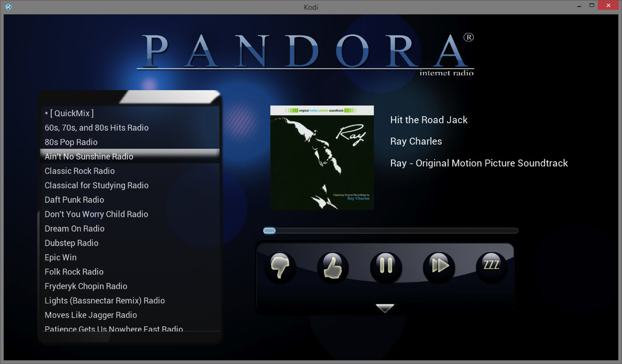Select Lights (Bassnectar Remix) Radio
The image size is (622, 364).
pyautogui.click(x=129, y=300)
